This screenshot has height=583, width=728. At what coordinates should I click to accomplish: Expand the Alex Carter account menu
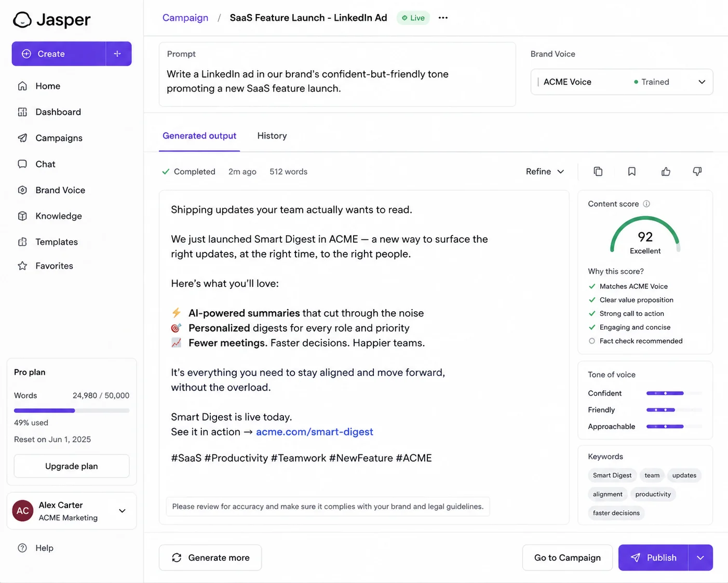click(122, 511)
